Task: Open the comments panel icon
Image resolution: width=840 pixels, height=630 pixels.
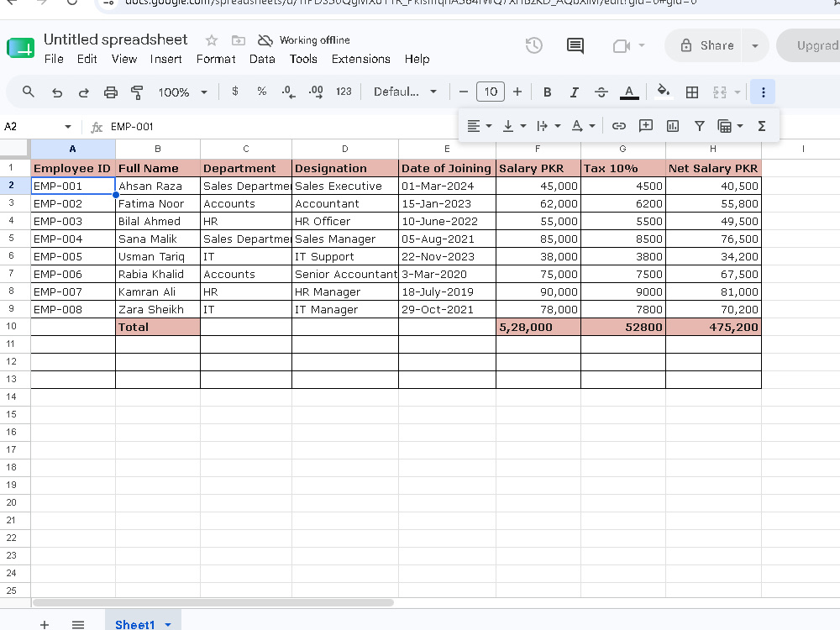Action: click(575, 45)
